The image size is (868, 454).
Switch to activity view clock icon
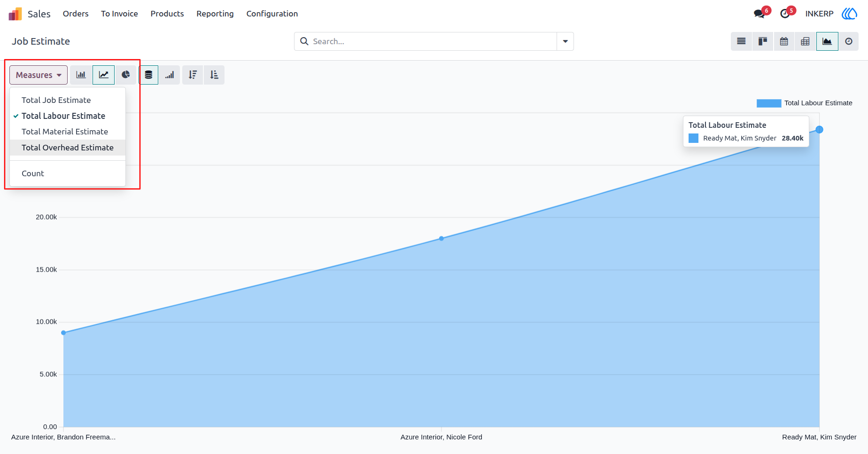pyautogui.click(x=849, y=41)
